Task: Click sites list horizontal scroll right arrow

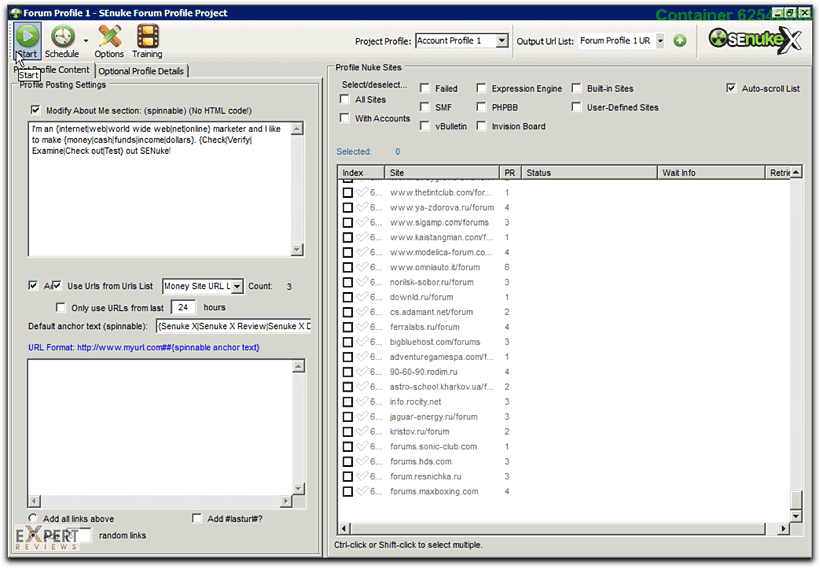Action: (x=783, y=529)
